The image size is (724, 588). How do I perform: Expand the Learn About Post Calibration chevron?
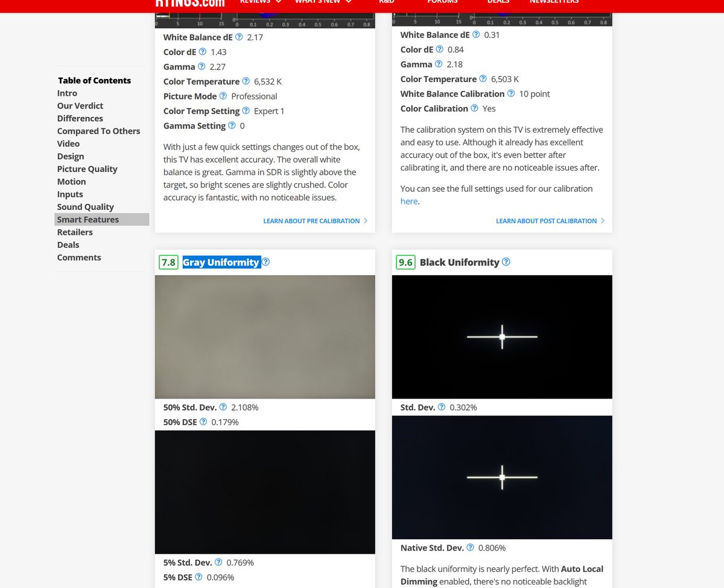coord(602,221)
